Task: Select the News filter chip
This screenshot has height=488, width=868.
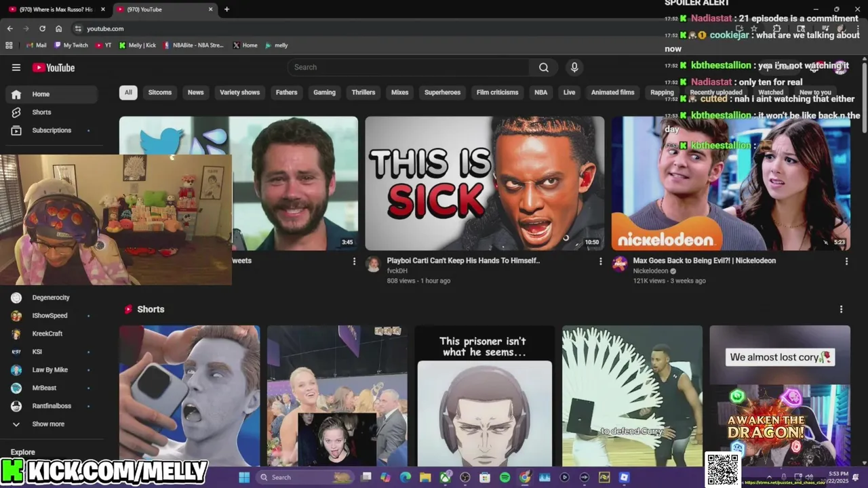Action: pos(195,92)
